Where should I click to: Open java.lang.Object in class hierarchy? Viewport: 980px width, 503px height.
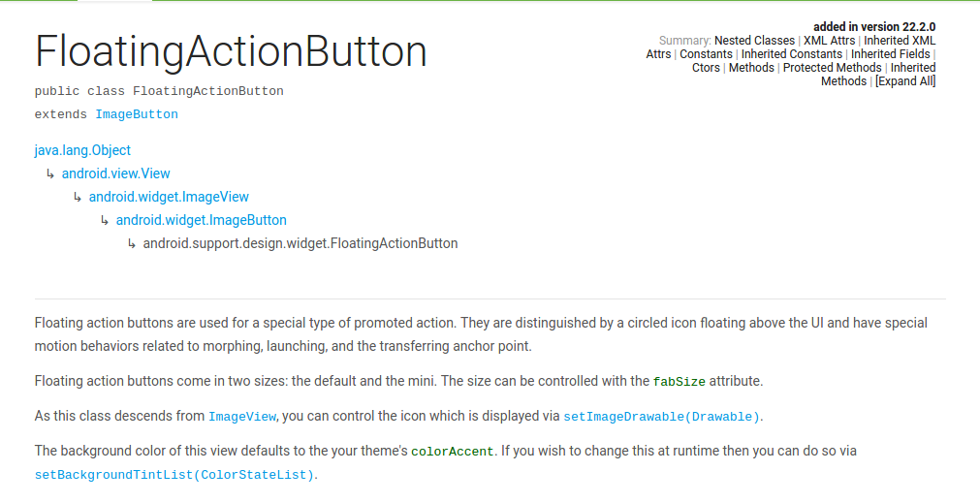click(x=82, y=150)
